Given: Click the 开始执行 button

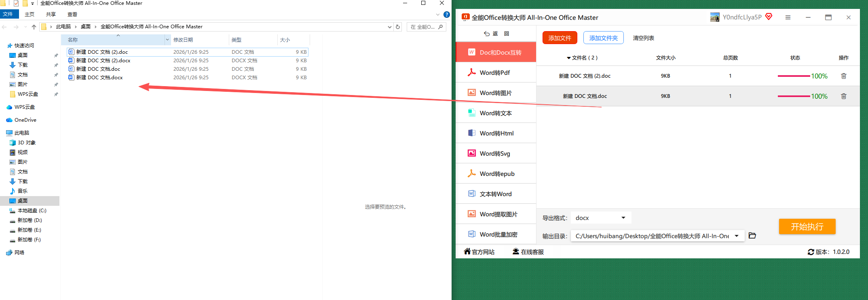Looking at the screenshot, I should tap(807, 226).
